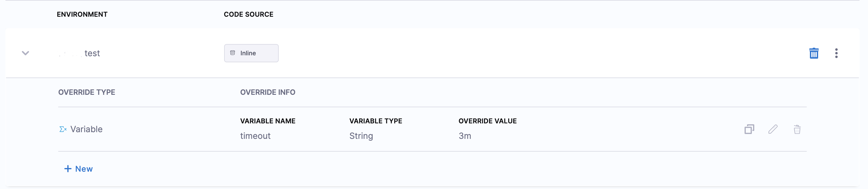Click the OVERRIDE TYPE column header
Image resolution: width=868 pixels, height=189 pixels.
click(87, 92)
